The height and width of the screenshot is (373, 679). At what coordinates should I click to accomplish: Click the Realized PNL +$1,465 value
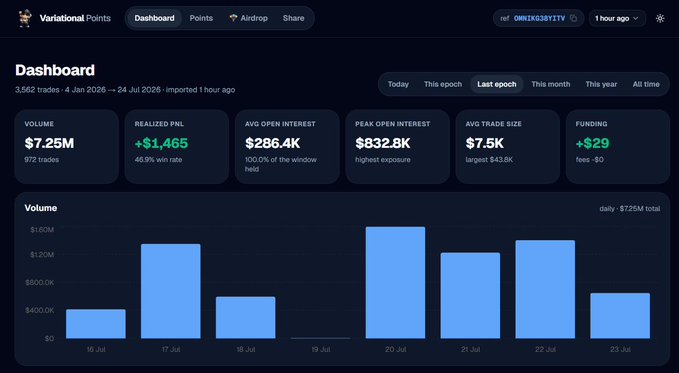click(x=161, y=143)
